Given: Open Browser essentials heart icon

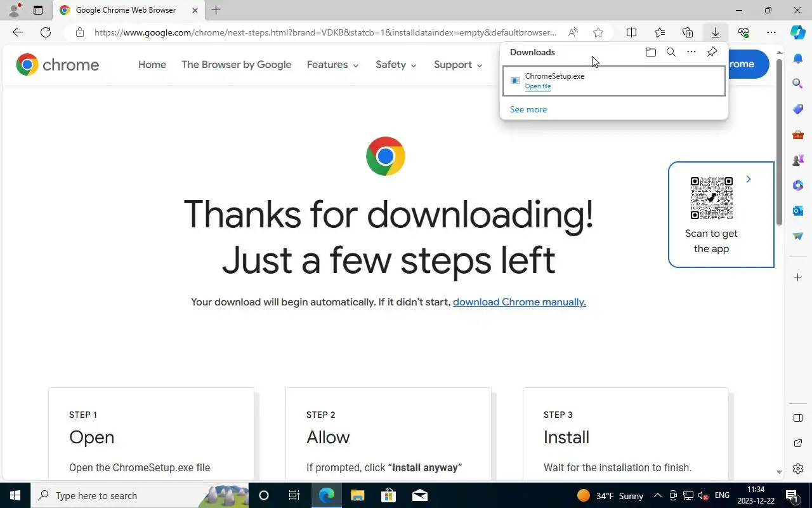Looking at the screenshot, I should click(x=743, y=32).
